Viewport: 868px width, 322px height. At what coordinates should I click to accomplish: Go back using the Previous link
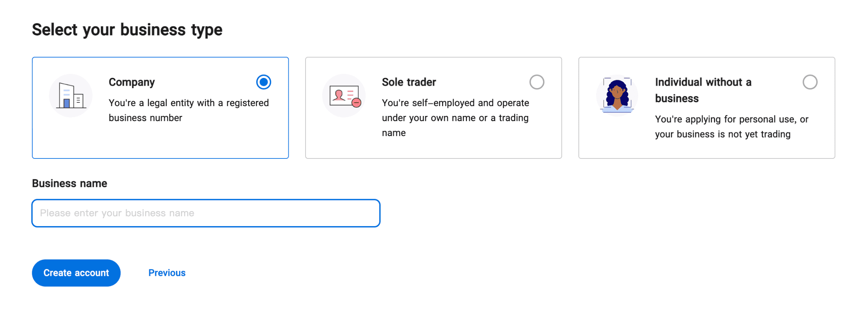click(167, 273)
